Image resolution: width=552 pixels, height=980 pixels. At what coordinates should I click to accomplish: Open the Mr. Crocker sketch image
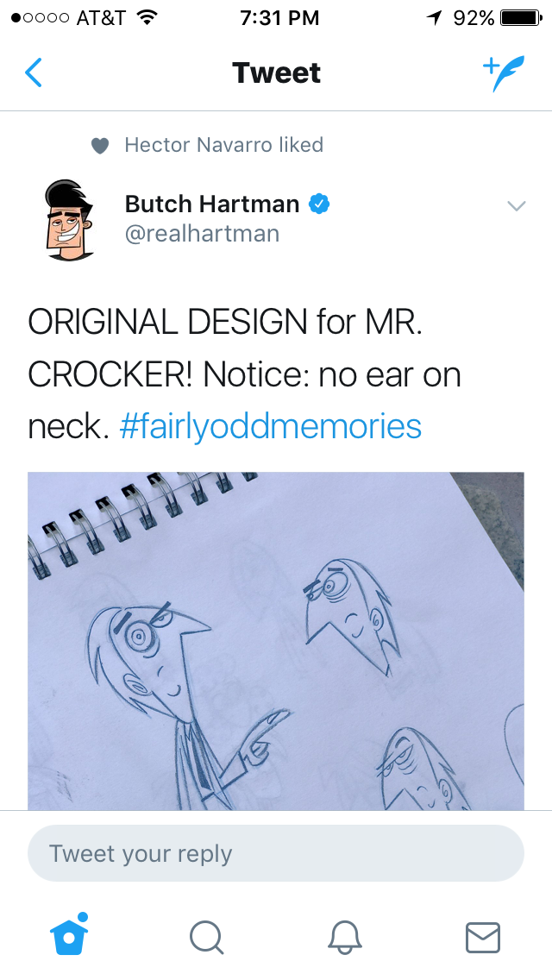pyautogui.click(x=276, y=641)
